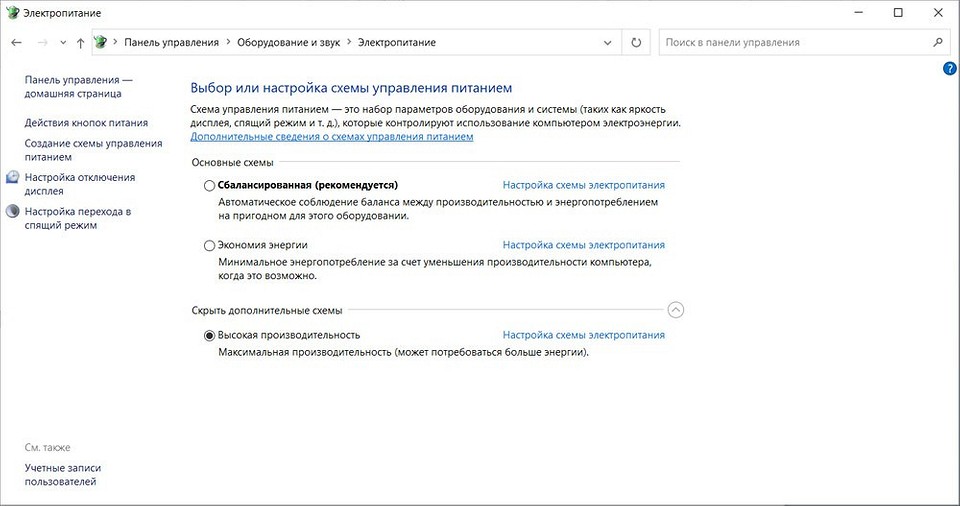This screenshot has width=960, height=506.
Task: Open plan settings for Сбалансированная
Action: tap(583, 185)
